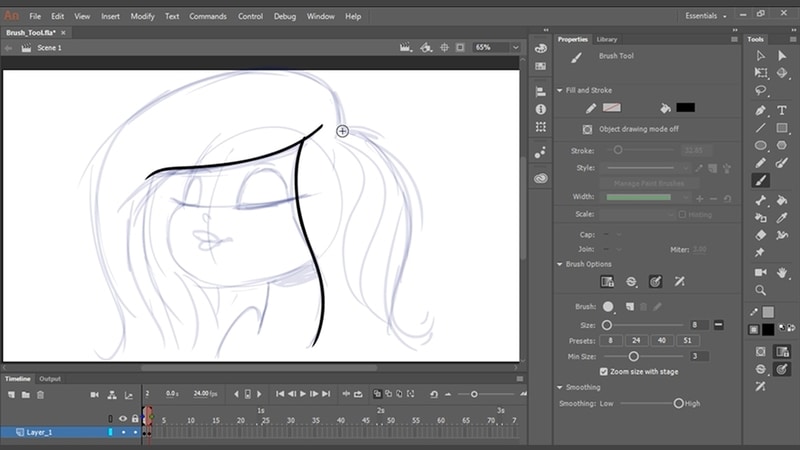The width and height of the screenshot is (800, 450).
Task: Uncheck Zoom size with stage checkbox
Action: [x=603, y=371]
